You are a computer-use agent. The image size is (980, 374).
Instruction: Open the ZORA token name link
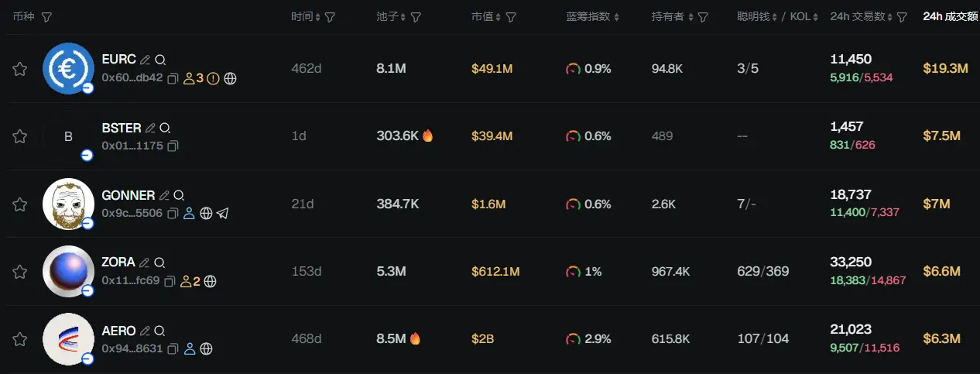click(x=118, y=262)
